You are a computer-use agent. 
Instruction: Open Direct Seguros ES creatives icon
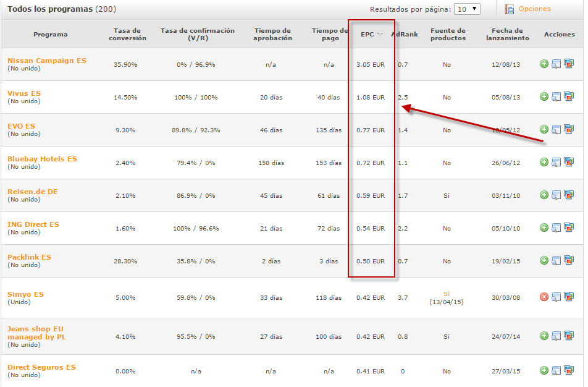[x=569, y=370]
